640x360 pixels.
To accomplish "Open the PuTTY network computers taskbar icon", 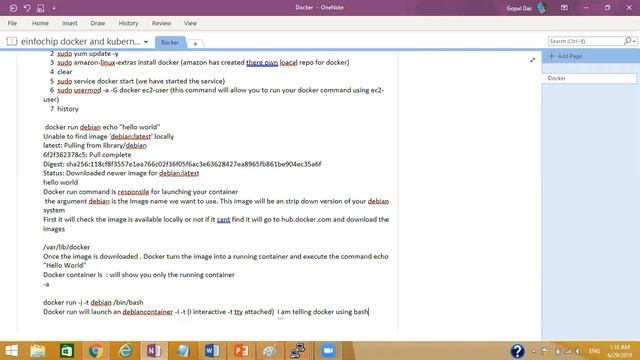I will tap(298, 351).
